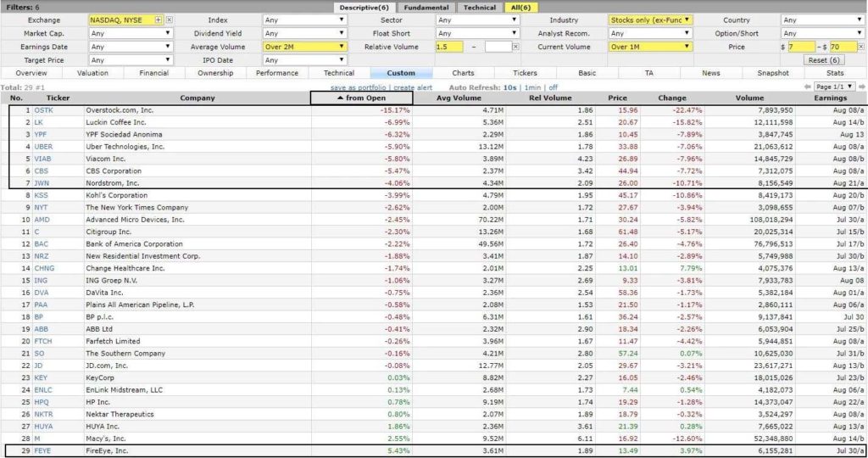This screenshot has height=458, width=868.
Task: Open the Charts view tab
Action: pos(464,73)
